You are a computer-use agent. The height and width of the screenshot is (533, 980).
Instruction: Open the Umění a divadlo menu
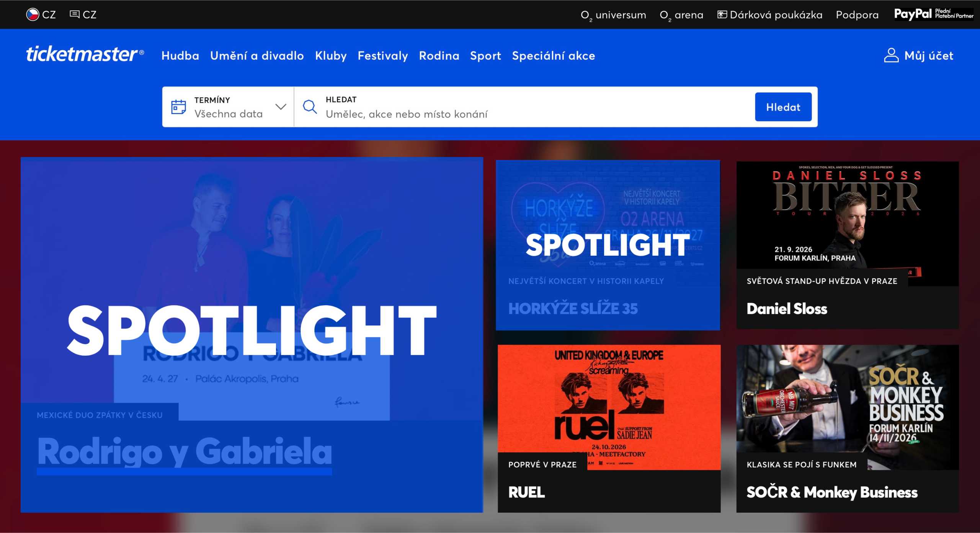click(257, 56)
